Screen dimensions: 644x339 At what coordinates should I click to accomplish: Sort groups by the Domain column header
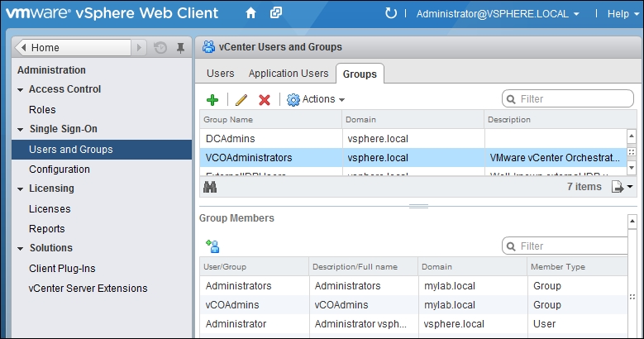[413, 120]
